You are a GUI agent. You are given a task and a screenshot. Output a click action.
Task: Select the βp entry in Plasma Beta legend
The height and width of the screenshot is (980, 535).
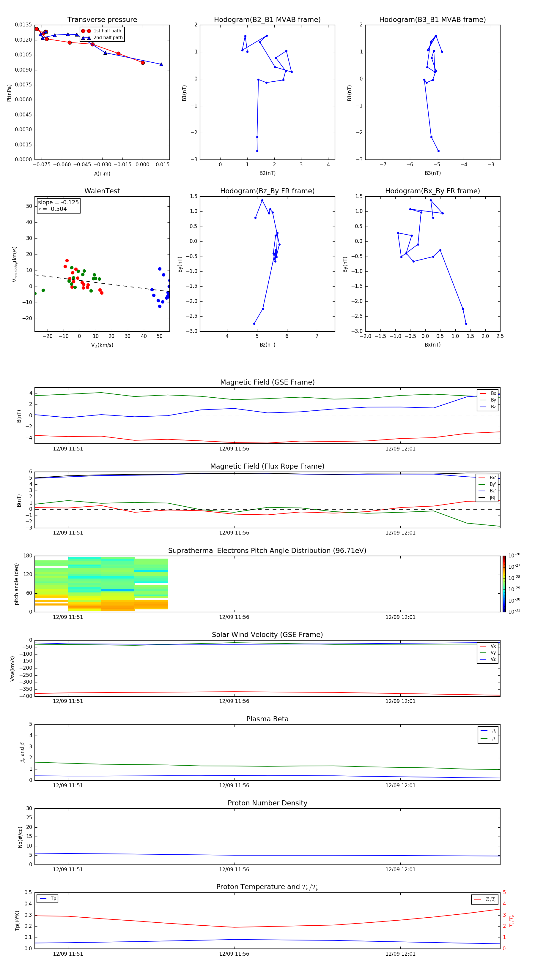point(488,731)
